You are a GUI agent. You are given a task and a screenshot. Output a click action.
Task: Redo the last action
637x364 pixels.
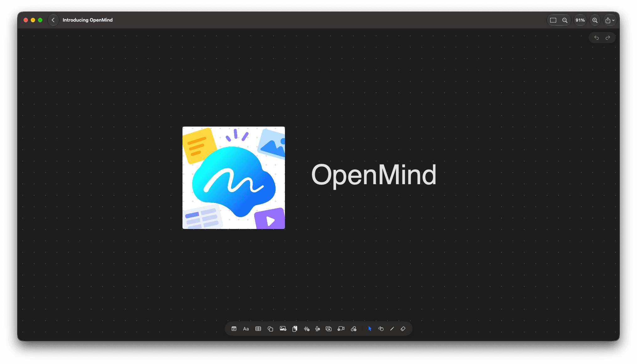pos(608,38)
